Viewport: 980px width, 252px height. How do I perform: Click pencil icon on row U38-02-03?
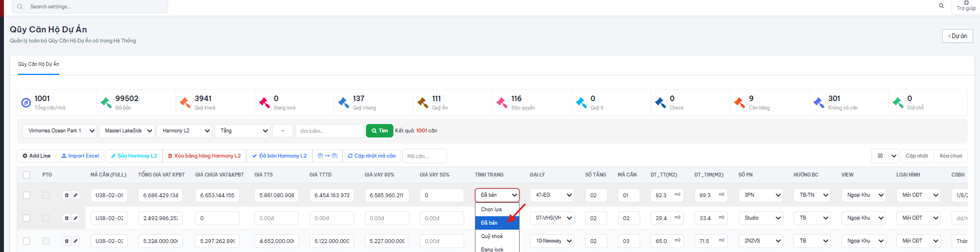(x=75, y=241)
